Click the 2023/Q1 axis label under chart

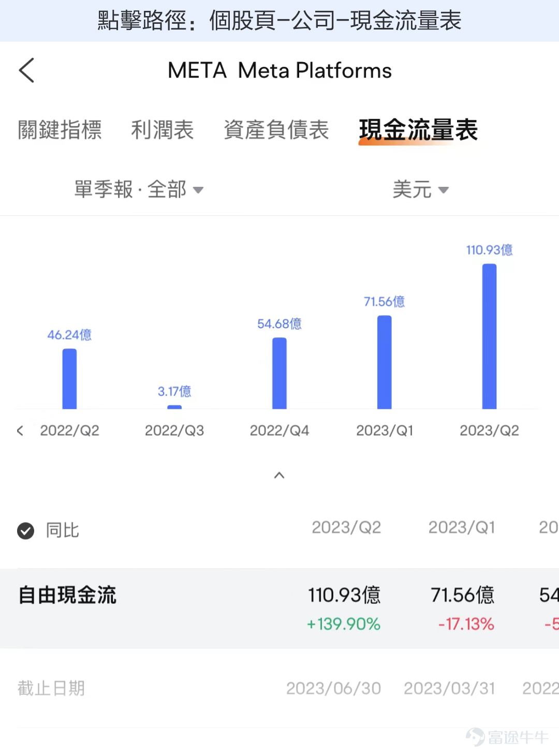[x=385, y=431]
